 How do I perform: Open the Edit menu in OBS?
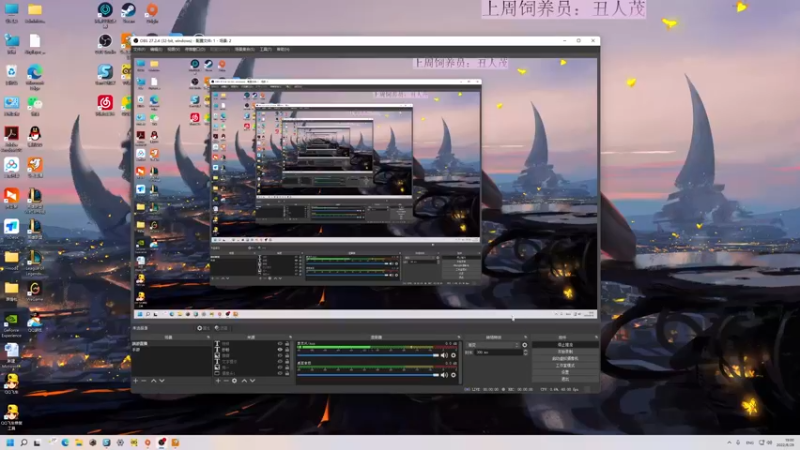click(156, 49)
